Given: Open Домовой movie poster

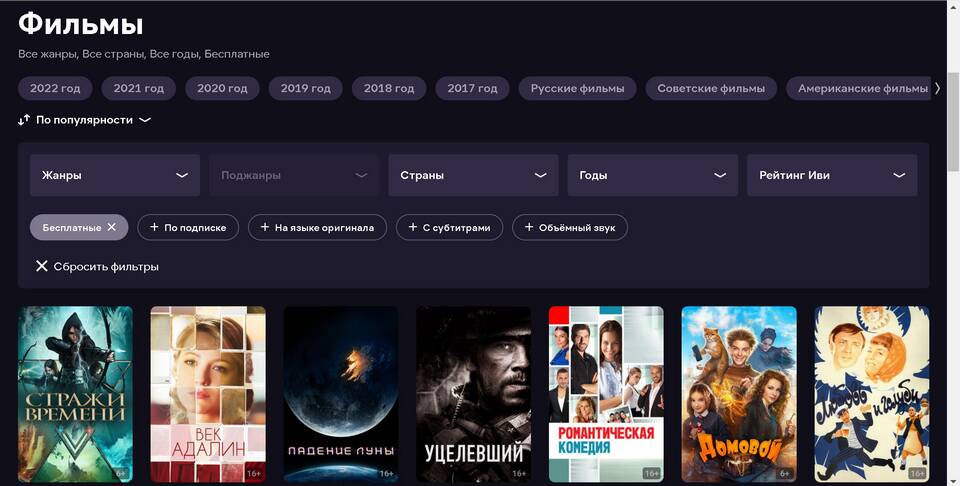Looking at the screenshot, I should click(x=739, y=394).
